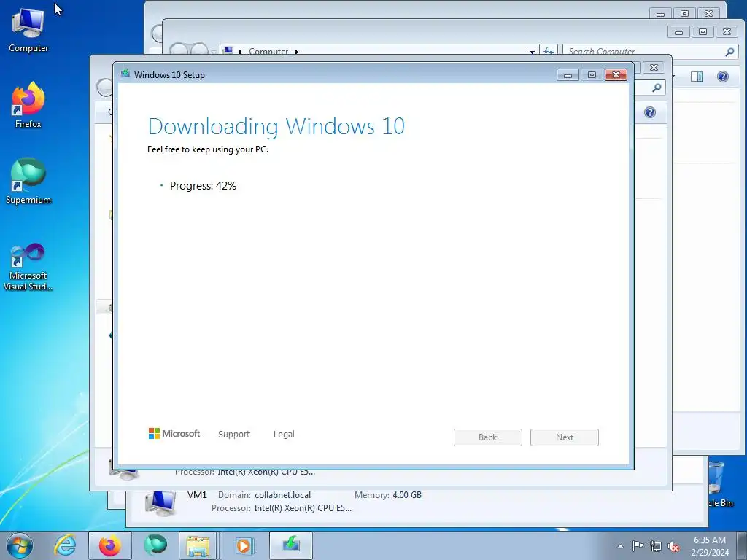
Task: Launch Internet Explorer from the taskbar
Action: pyautogui.click(x=65, y=545)
